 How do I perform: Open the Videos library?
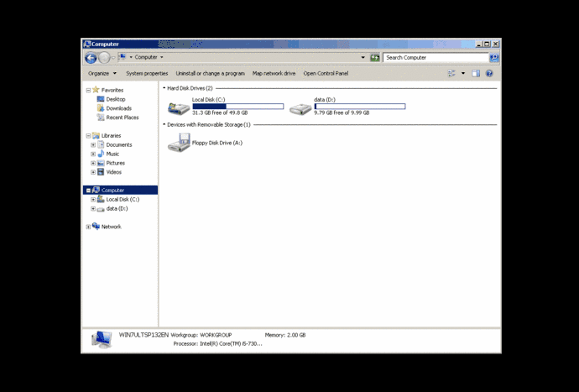pyautogui.click(x=114, y=172)
